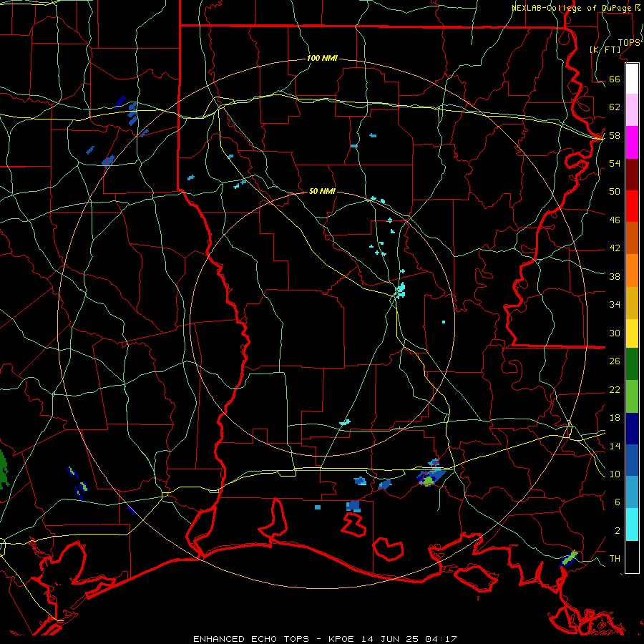
Task: Pick the medium blue legend swatch
Action: 632,460
